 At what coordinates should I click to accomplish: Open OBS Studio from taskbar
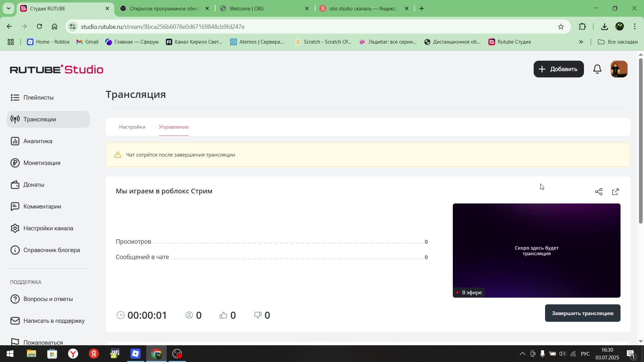click(x=177, y=354)
